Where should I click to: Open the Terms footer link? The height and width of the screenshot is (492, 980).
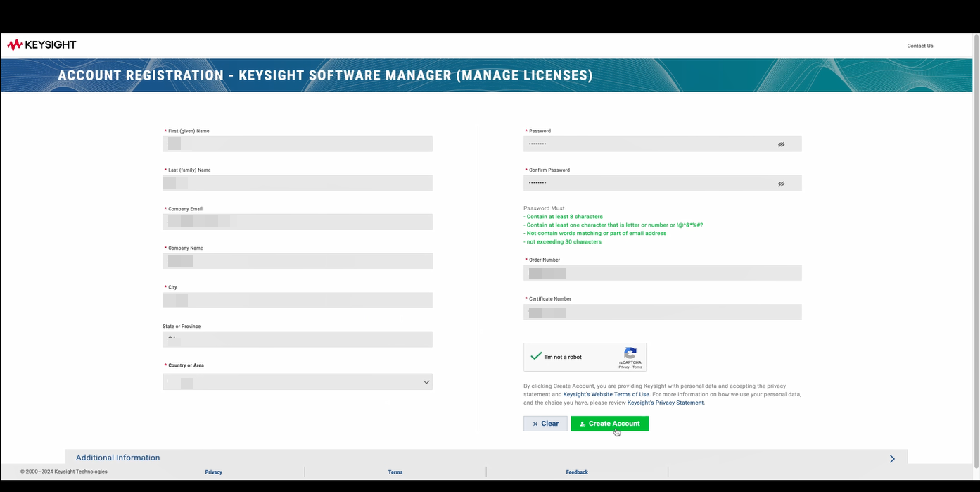tap(395, 472)
